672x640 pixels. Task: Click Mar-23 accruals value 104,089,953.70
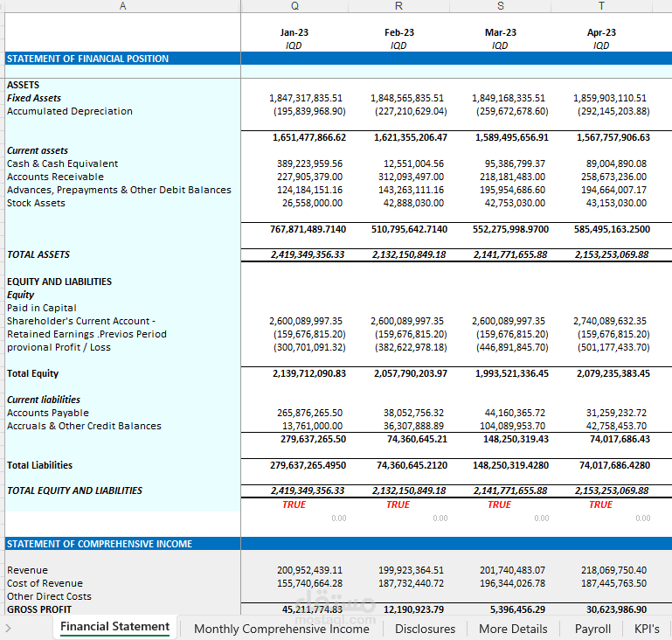point(512,426)
